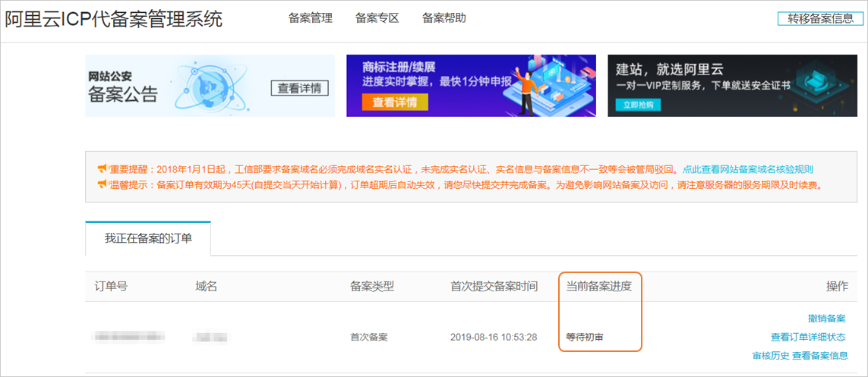The height and width of the screenshot is (377, 868).
Task: Open the 商标注册/续展 banner image
Action: pyautogui.click(x=471, y=86)
